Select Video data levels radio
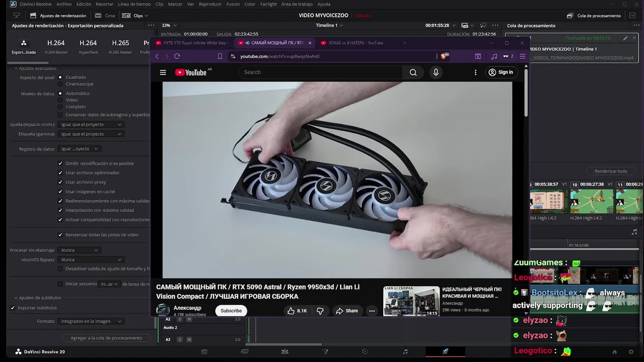This screenshot has width=644, height=362. (60, 100)
